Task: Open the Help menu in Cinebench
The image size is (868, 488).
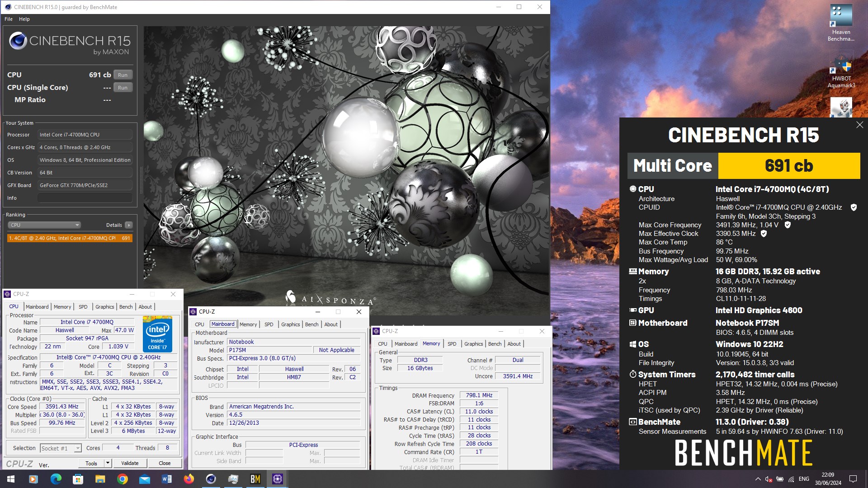Action: tap(24, 19)
